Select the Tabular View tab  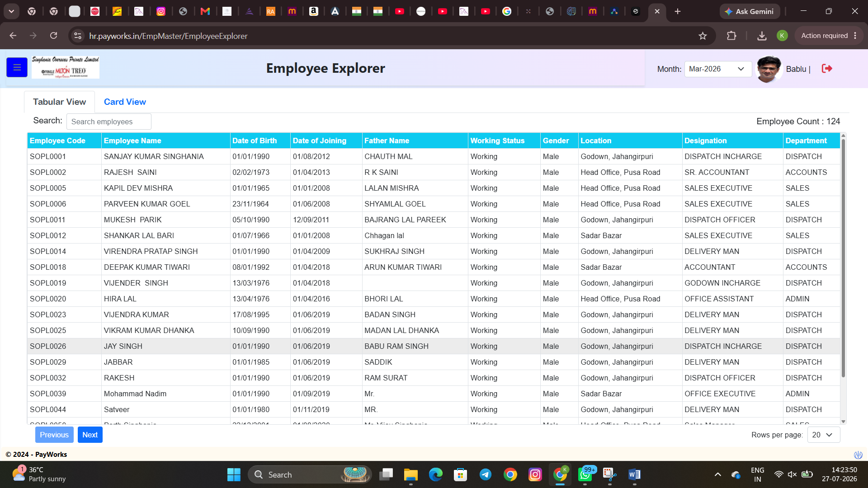coord(59,102)
